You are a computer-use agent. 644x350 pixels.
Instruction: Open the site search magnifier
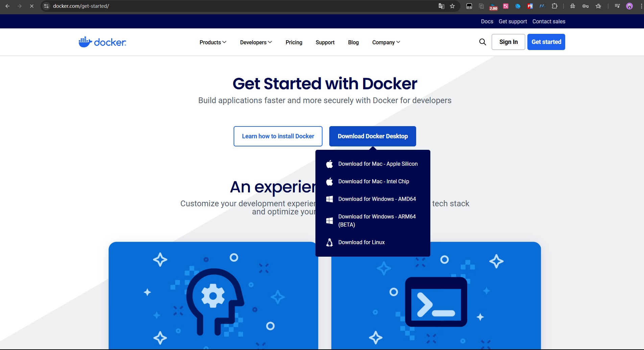tap(482, 42)
